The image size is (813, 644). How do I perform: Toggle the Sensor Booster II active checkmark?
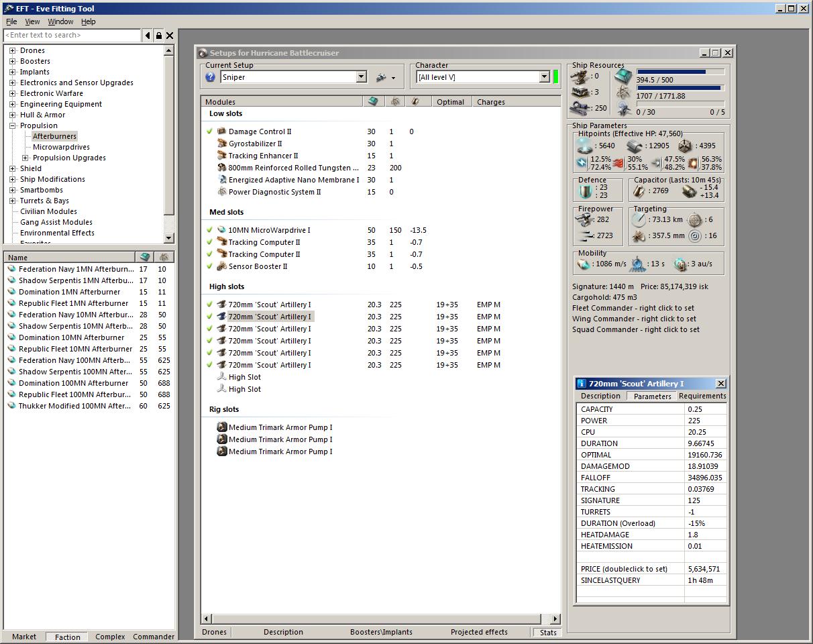[210, 266]
